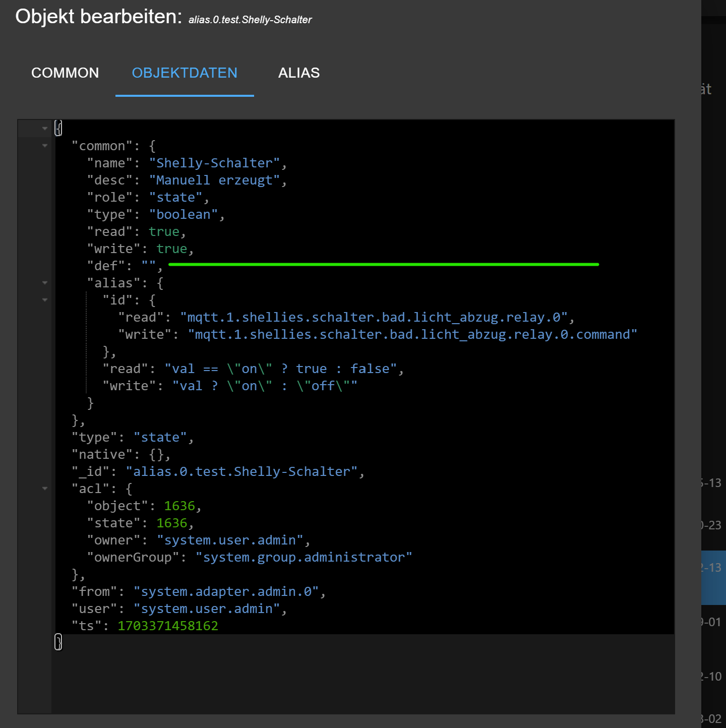Viewport: 726px width, 728px height.
Task: Click the closing brace of the JSON
Action: click(x=58, y=642)
